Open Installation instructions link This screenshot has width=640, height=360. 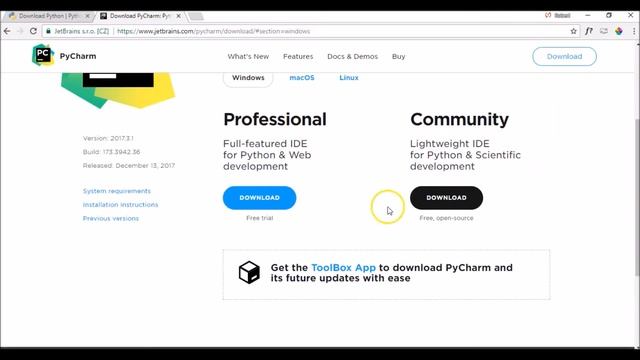pyautogui.click(x=120, y=204)
